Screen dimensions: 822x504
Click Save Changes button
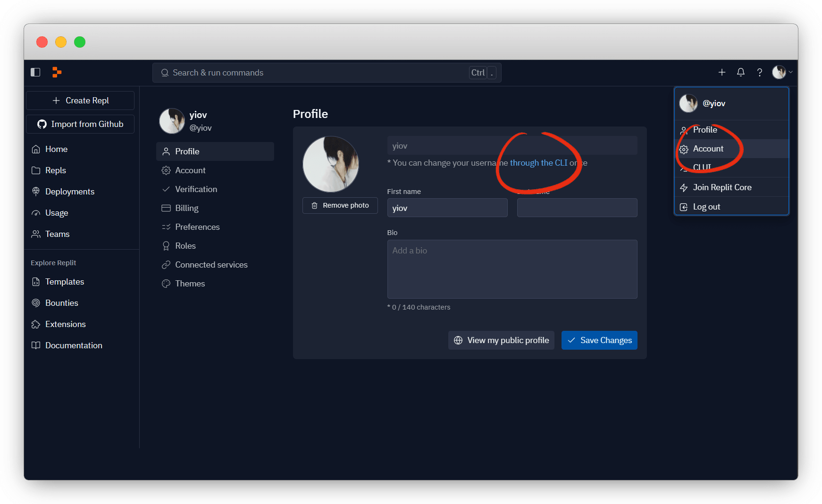(599, 340)
